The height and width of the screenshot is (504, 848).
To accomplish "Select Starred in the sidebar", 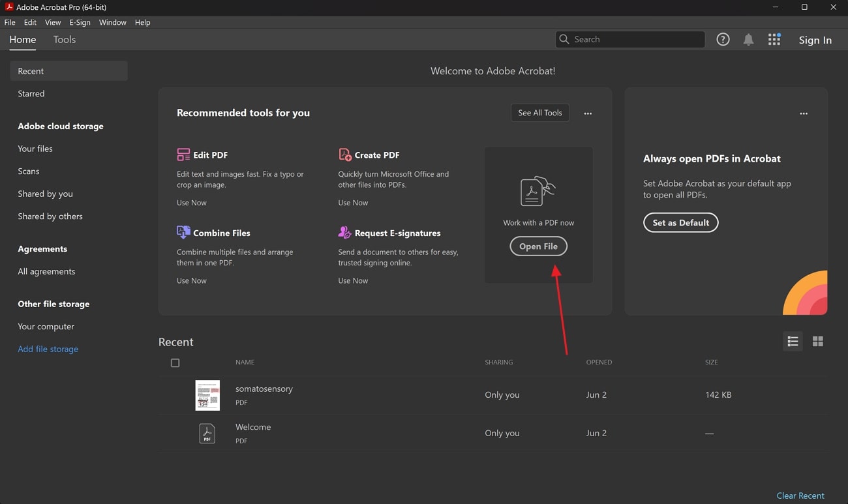I will 31,93.
